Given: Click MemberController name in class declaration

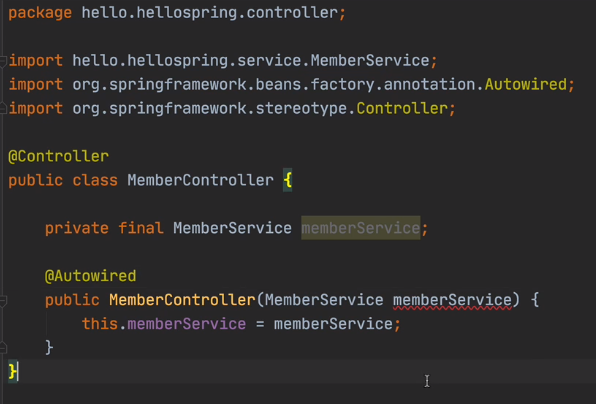Looking at the screenshot, I should pos(200,180).
